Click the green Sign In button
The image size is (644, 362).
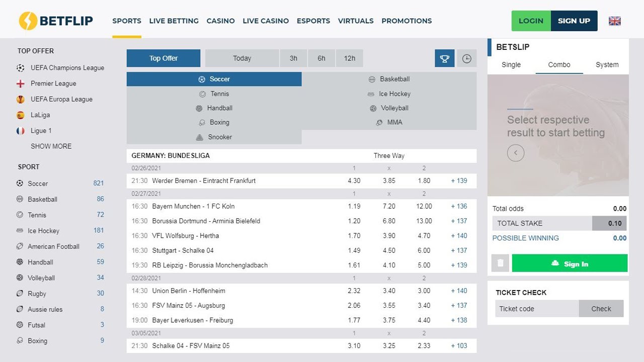pos(570,263)
